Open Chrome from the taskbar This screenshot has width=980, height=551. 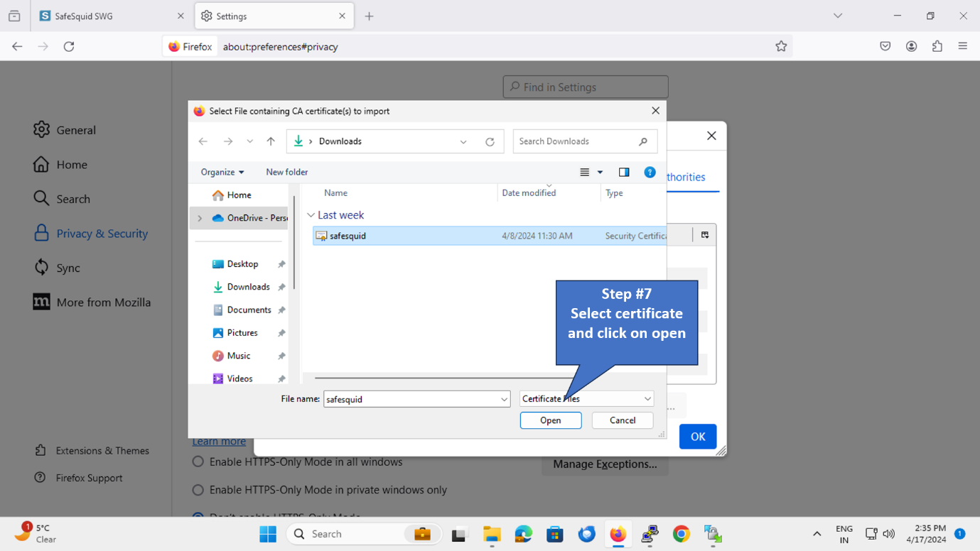tap(681, 534)
